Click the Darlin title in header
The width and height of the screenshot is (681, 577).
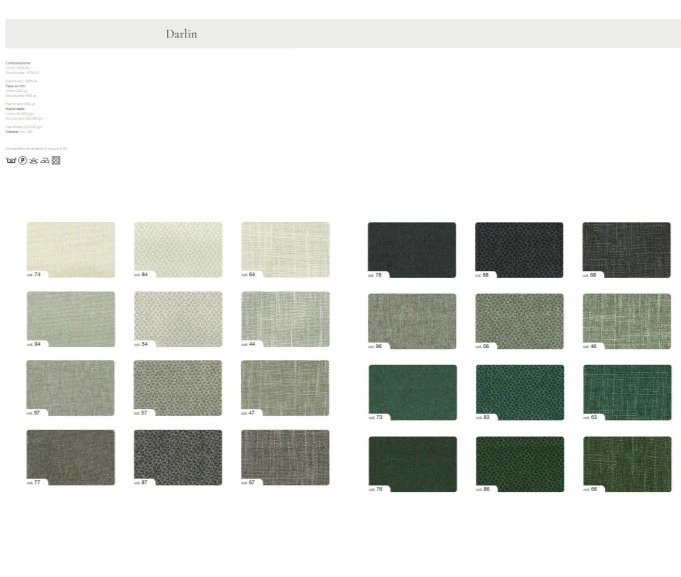click(x=181, y=34)
